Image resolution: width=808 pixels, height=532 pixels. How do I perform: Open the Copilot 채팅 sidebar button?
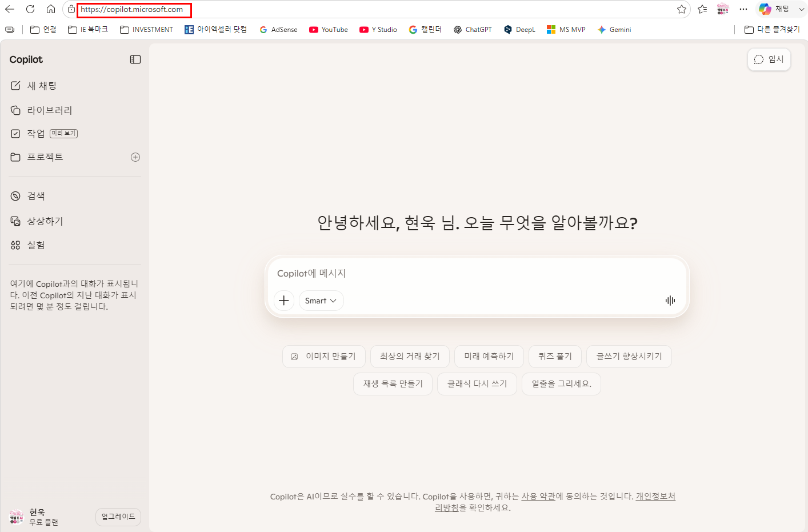774,9
